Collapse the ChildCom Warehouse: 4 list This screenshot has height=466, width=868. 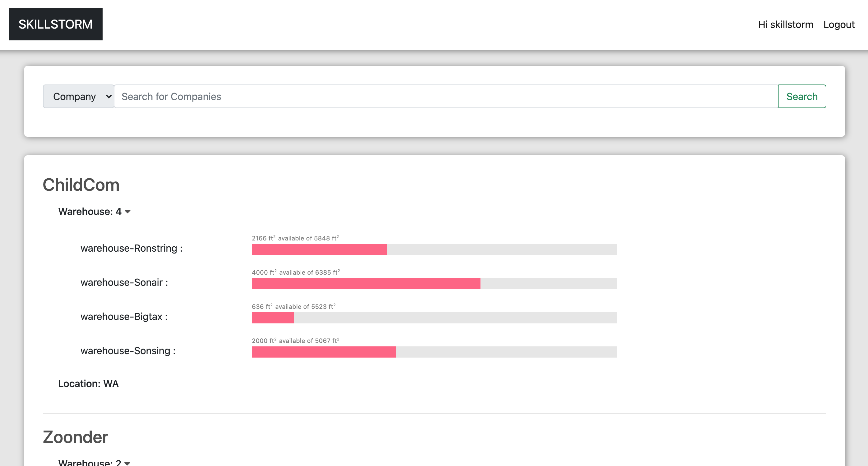pos(94,212)
